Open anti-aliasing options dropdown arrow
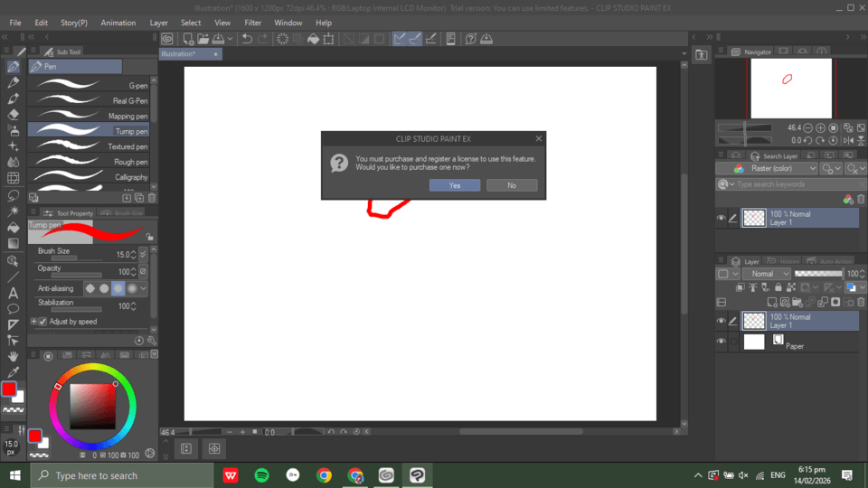 point(144,288)
